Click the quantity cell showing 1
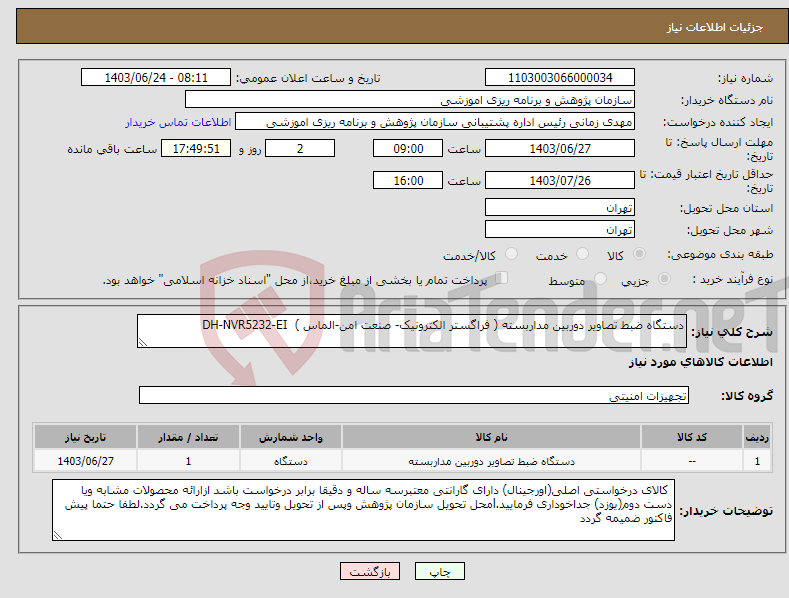The height and width of the screenshot is (598, 789). [188, 461]
